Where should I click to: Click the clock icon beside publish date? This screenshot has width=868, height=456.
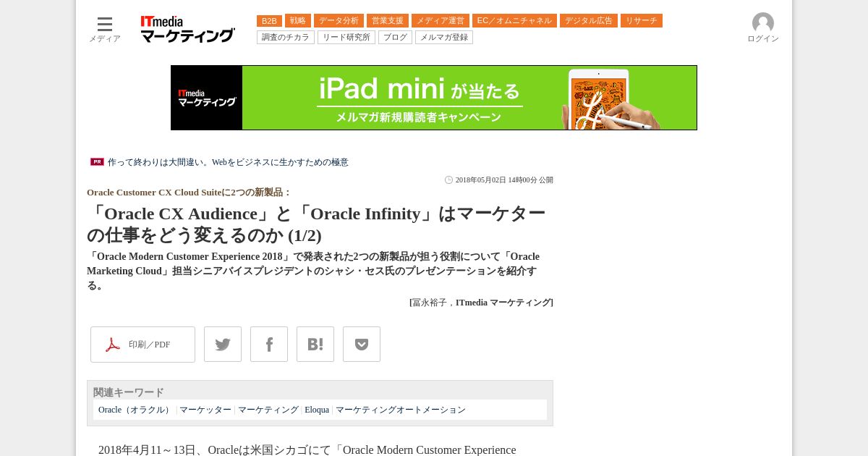pyautogui.click(x=448, y=180)
